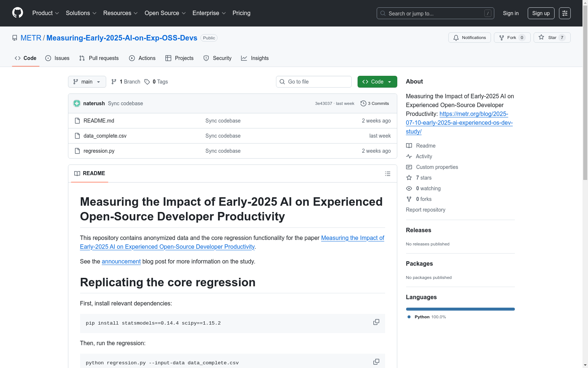Open the METR organization link
The image size is (588, 368).
point(31,38)
